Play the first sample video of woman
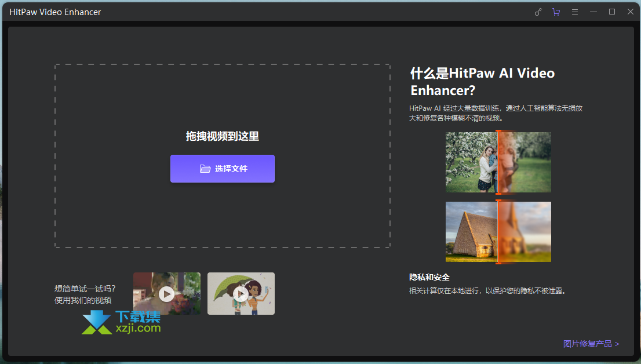641x364 pixels. 167,294
